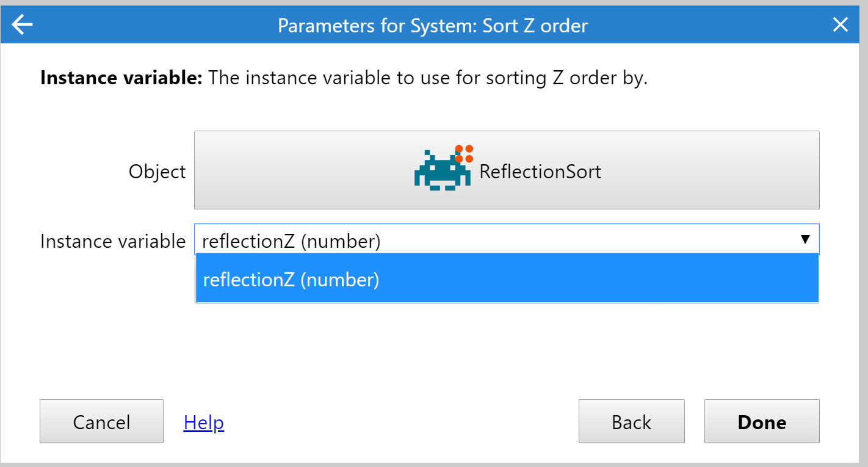Expand the Instance variable dropdown arrow
The height and width of the screenshot is (467, 868).
coord(805,240)
